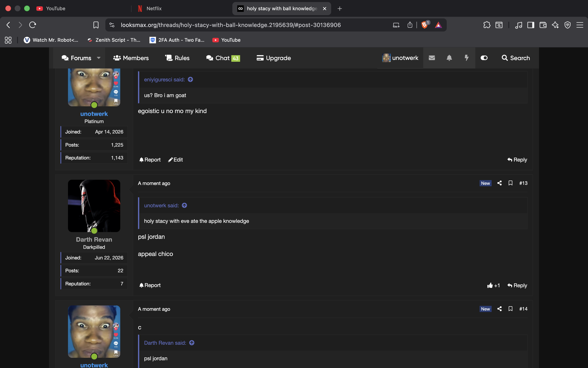Bookmark post #13
Image resolution: width=588 pixels, height=368 pixels.
click(x=510, y=183)
